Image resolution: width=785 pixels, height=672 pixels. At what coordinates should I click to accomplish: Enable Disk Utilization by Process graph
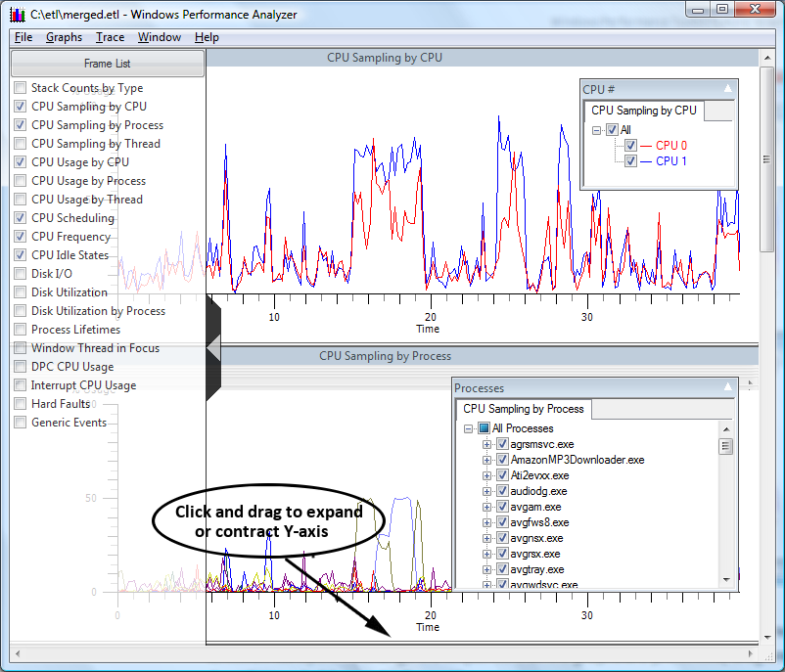click(20, 311)
